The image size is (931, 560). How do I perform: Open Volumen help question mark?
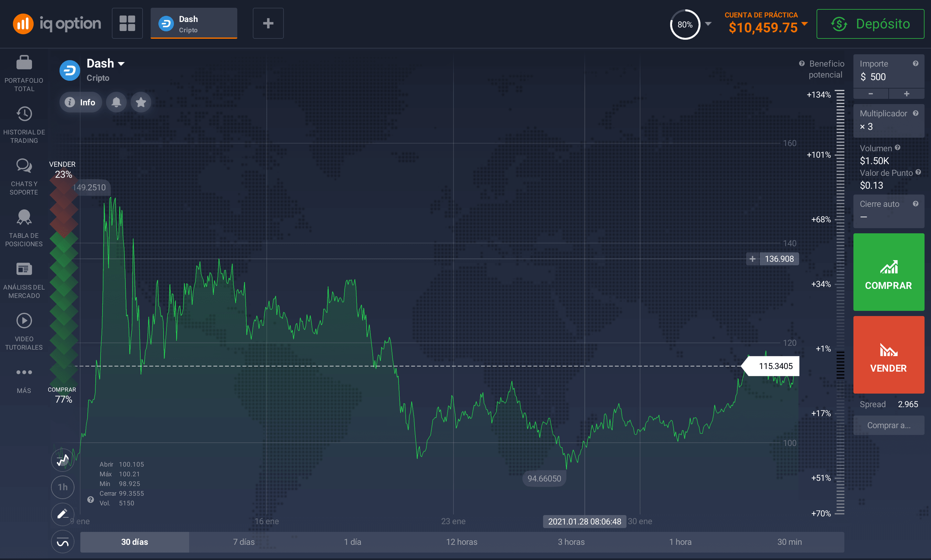tap(897, 148)
